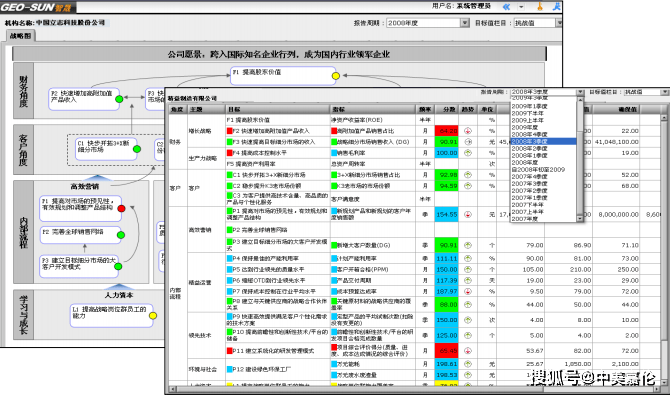The width and height of the screenshot is (670, 395).
Task: Select 2008年2季度 in the period list
Action: click(x=529, y=148)
